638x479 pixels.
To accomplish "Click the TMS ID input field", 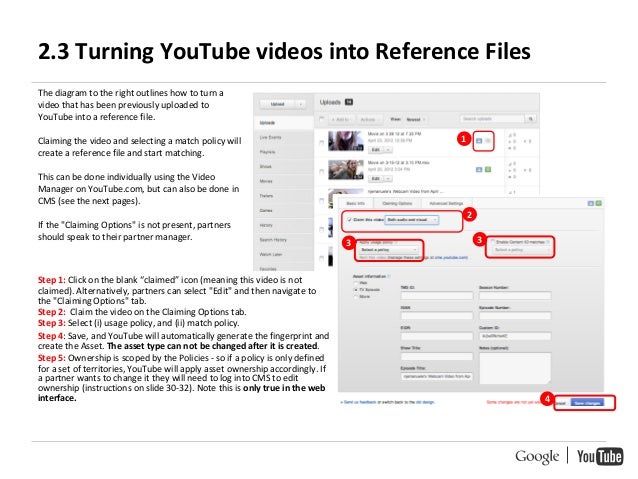I will 437,296.
